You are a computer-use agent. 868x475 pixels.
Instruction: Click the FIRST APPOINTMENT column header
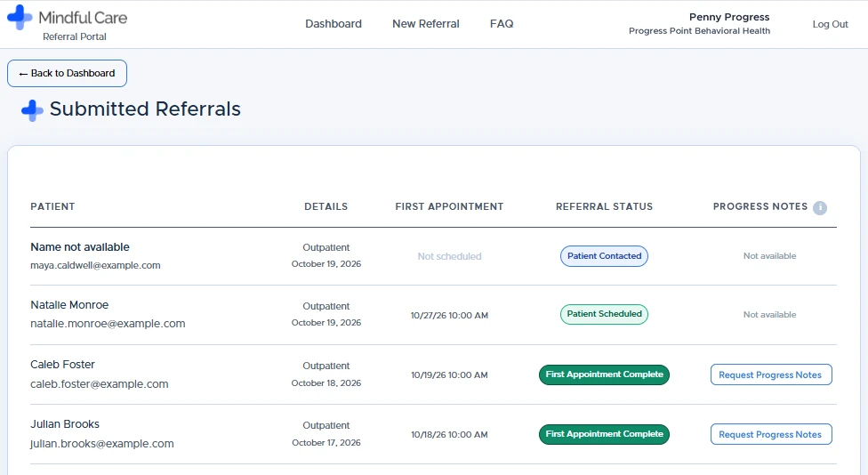coord(449,206)
